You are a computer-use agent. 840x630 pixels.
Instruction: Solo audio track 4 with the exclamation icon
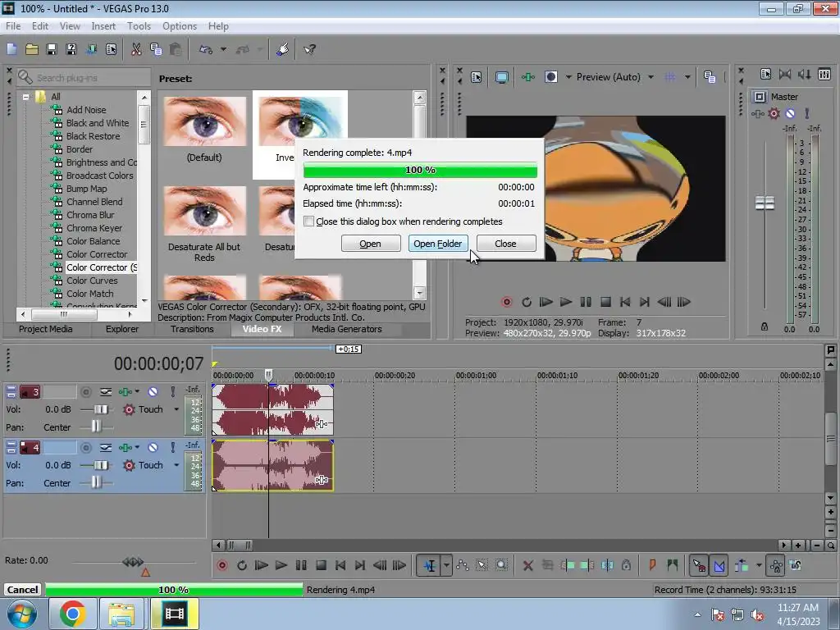pos(172,447)
